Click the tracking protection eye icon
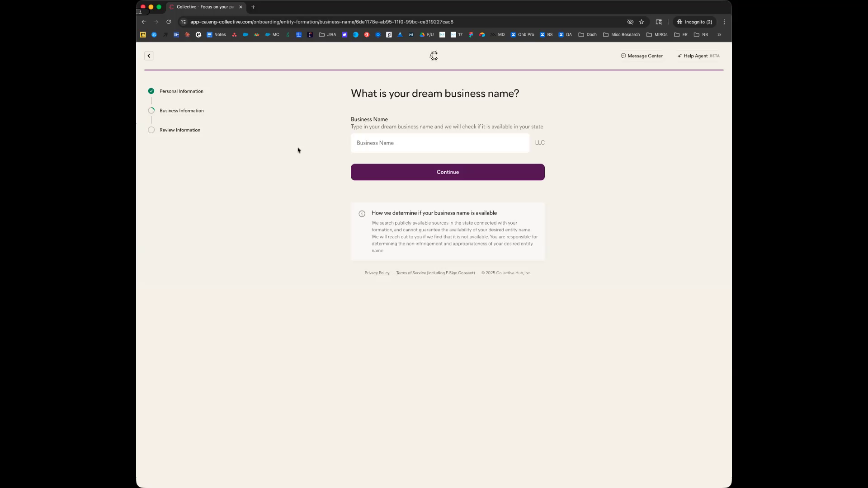Image resolution: width=868 pixels, height=488 pixels. click(x=630, y=22)
